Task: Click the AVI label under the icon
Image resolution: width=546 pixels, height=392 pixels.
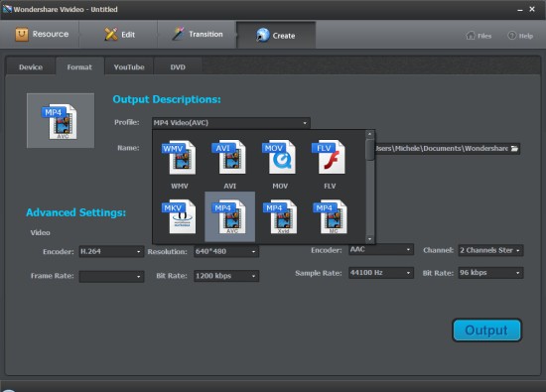Action: pyautogui.click(x=229, y=186)
